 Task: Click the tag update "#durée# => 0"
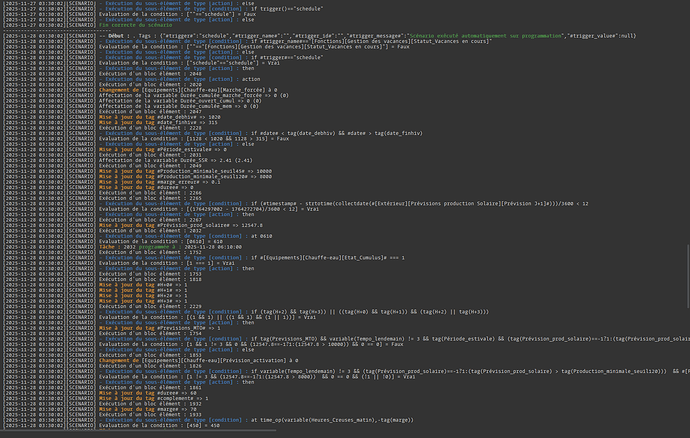(146, 188)
